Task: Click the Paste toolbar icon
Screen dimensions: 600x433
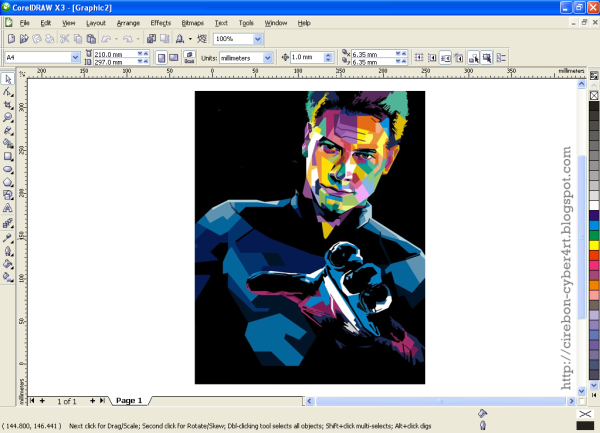Action: [91, 39]
